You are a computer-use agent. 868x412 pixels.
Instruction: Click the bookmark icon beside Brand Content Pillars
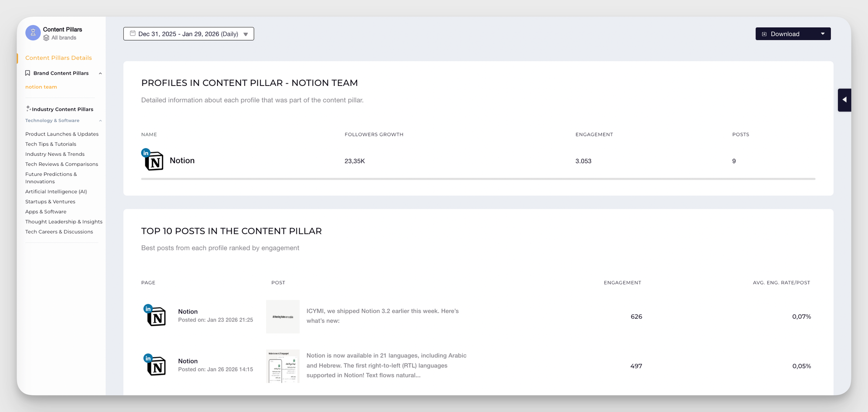click(28, 73)
